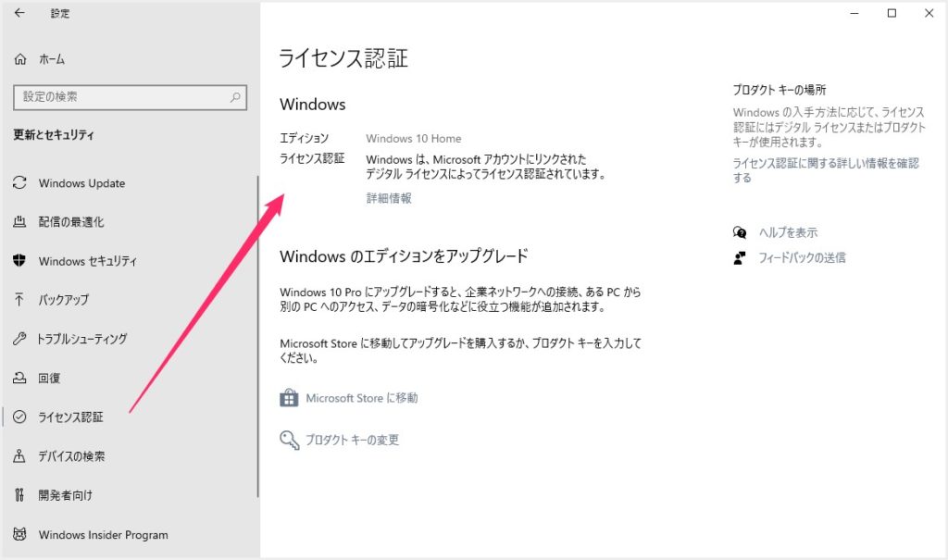This screenshot has width=948, height=560.
Task: Maximize the Settings window
Action: point(892,13)
